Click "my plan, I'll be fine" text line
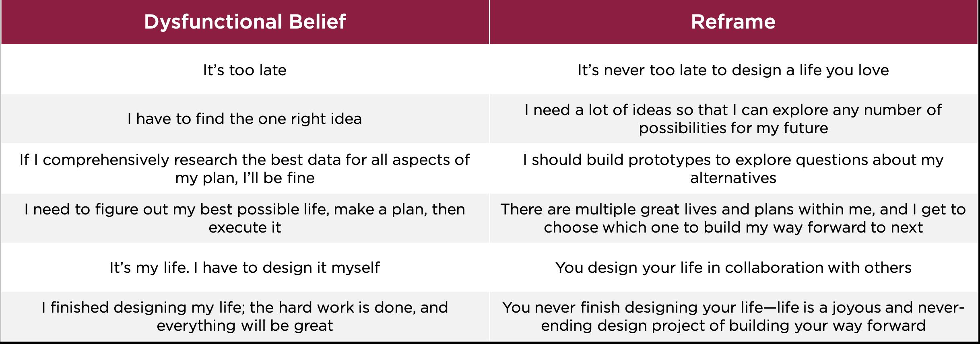980x344 pixels. (x=245, y=178)
